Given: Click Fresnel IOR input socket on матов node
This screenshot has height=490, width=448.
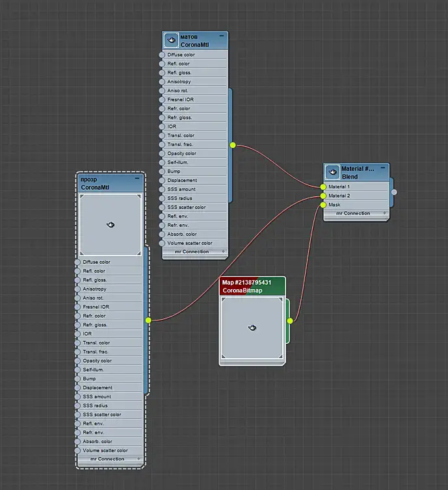Looking at the screenshot, I should (162, 99).
